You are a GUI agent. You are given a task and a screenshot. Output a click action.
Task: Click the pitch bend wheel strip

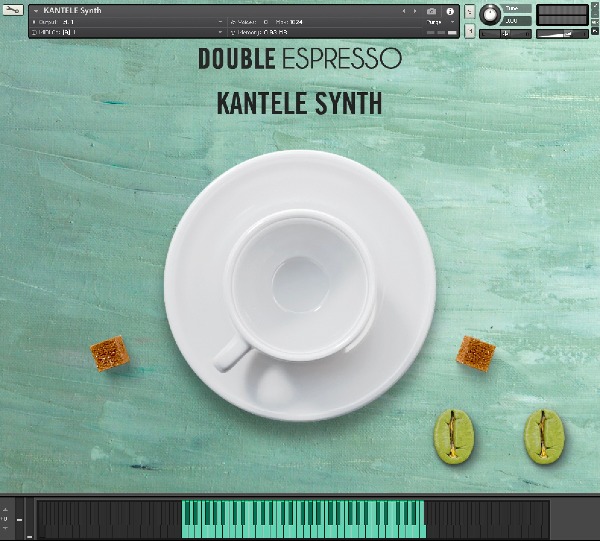pos(20,519)
